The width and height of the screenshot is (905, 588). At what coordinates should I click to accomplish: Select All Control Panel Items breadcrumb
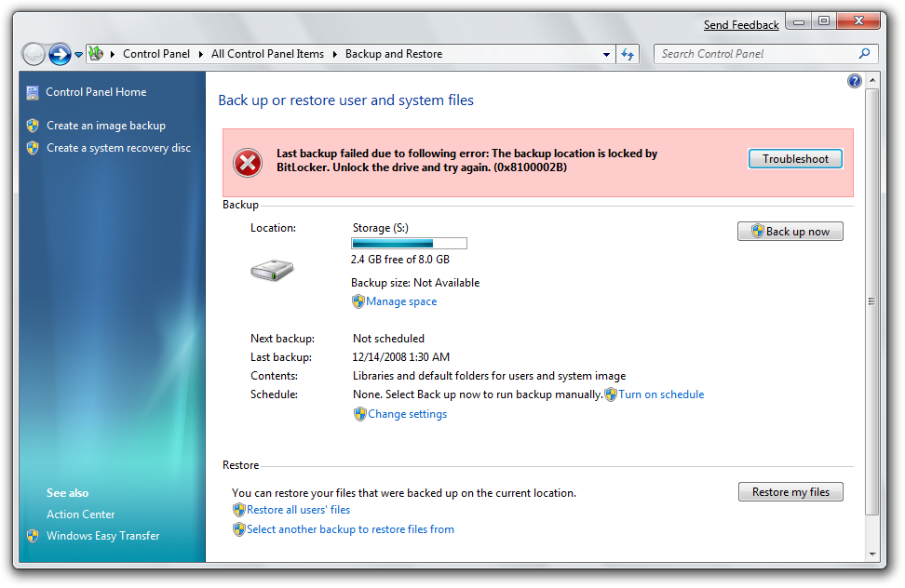(x=267, y=54)
